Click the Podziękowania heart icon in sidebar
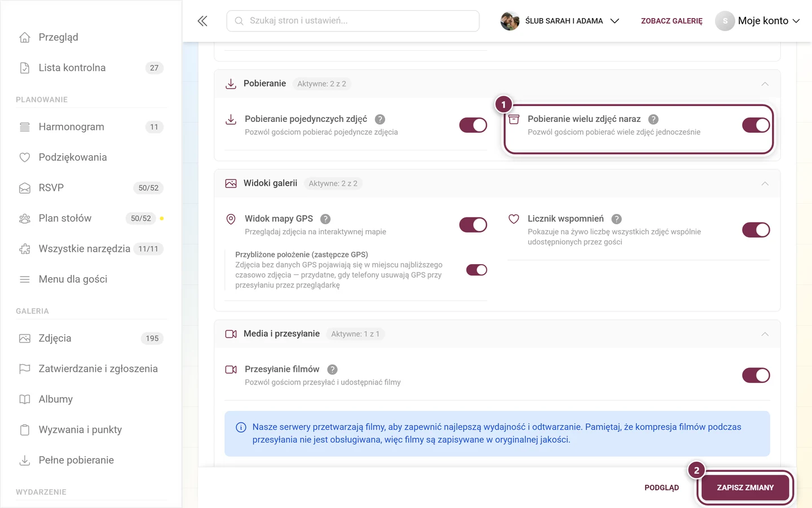This screenshot has height=508, width=812. tap(25, 157)
